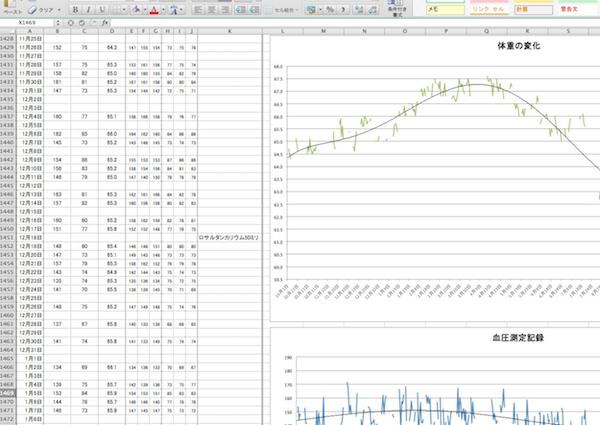
Task: Select row 1451 header
Action: click(8, 238)
